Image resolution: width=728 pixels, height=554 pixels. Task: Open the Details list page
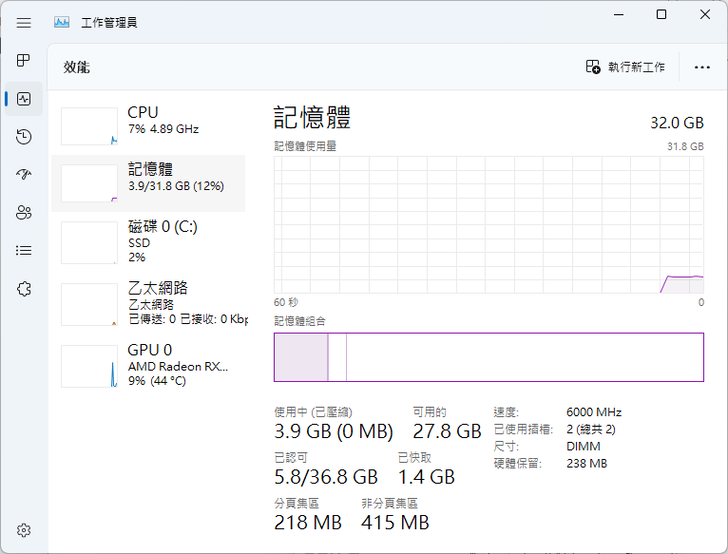24,250
